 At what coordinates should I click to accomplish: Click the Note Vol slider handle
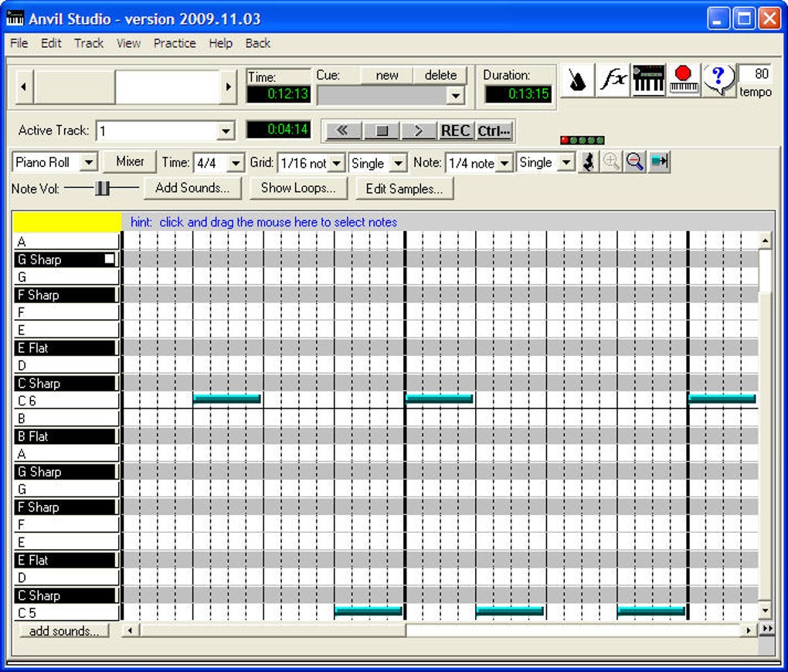(x=102, y=188)
